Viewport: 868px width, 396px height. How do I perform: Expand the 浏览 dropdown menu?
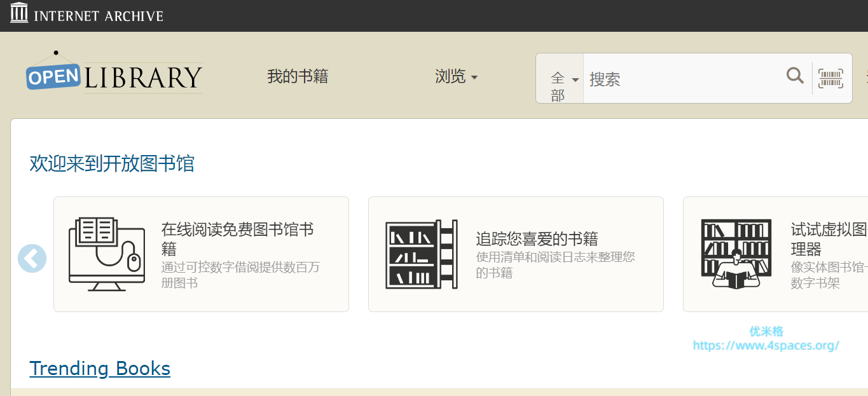pyautogui.click(x=456, y=77)
